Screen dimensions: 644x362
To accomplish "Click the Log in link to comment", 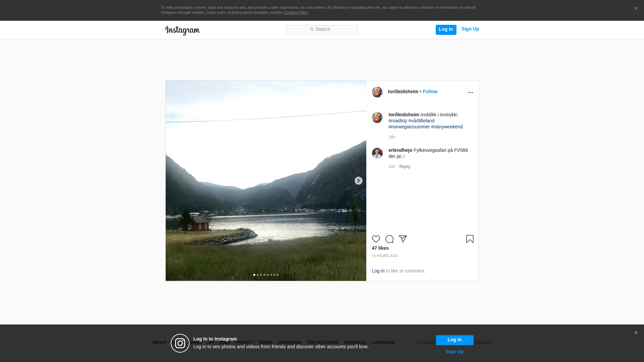I will (x=378, y=271).
